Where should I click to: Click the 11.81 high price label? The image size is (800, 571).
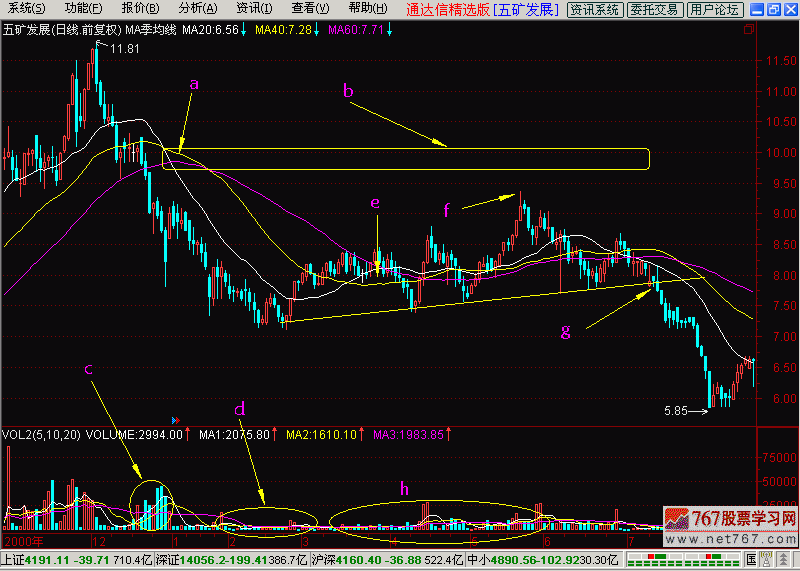[124, 49]
